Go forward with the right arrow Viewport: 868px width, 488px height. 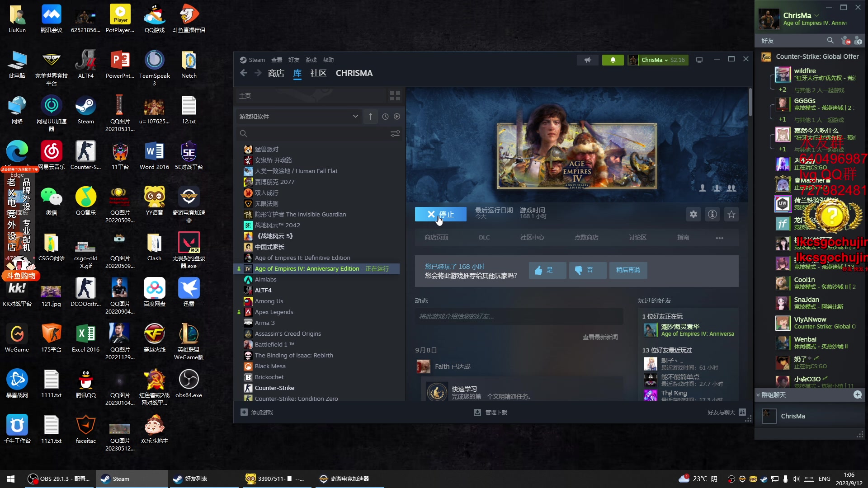pyautogui.click(x=258, y=73)
